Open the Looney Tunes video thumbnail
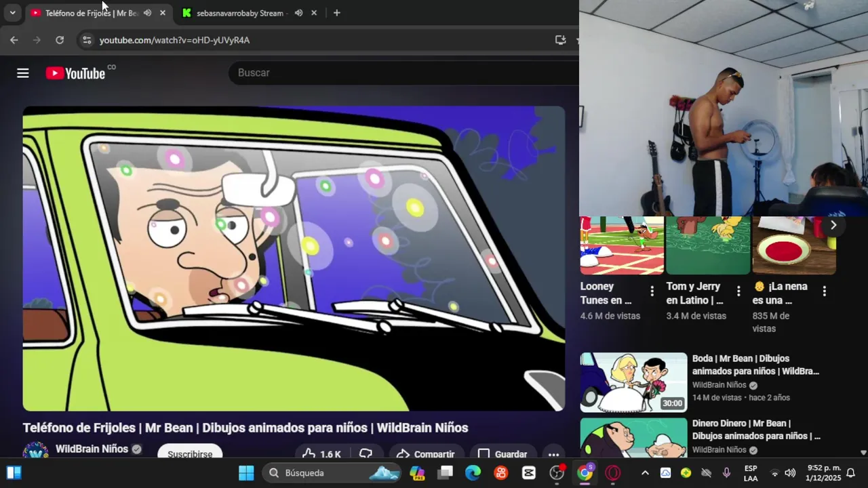 [x=622, y=245]
